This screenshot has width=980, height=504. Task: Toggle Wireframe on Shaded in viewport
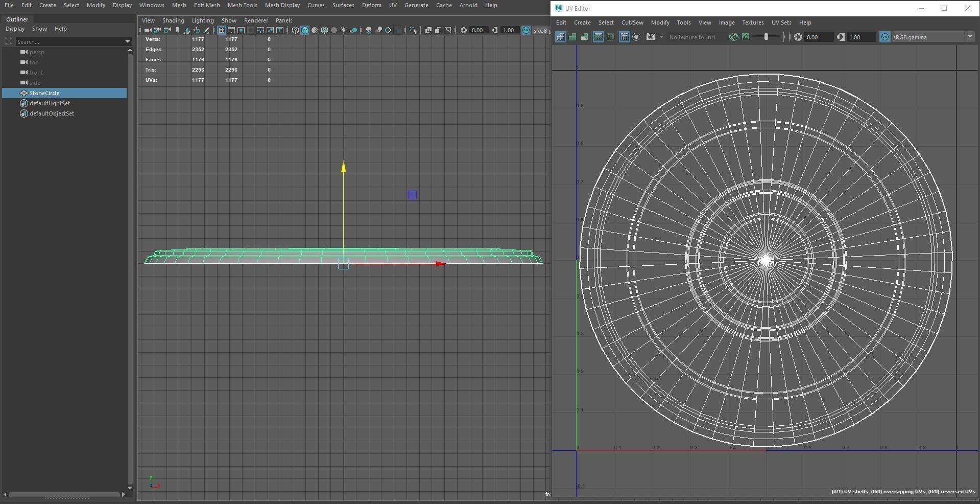click(324, 30)
